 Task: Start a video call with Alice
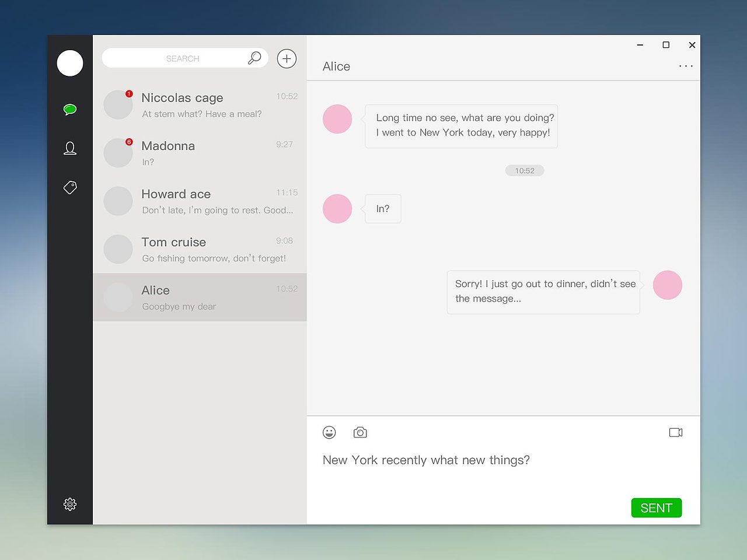click(x=675, y=432)
